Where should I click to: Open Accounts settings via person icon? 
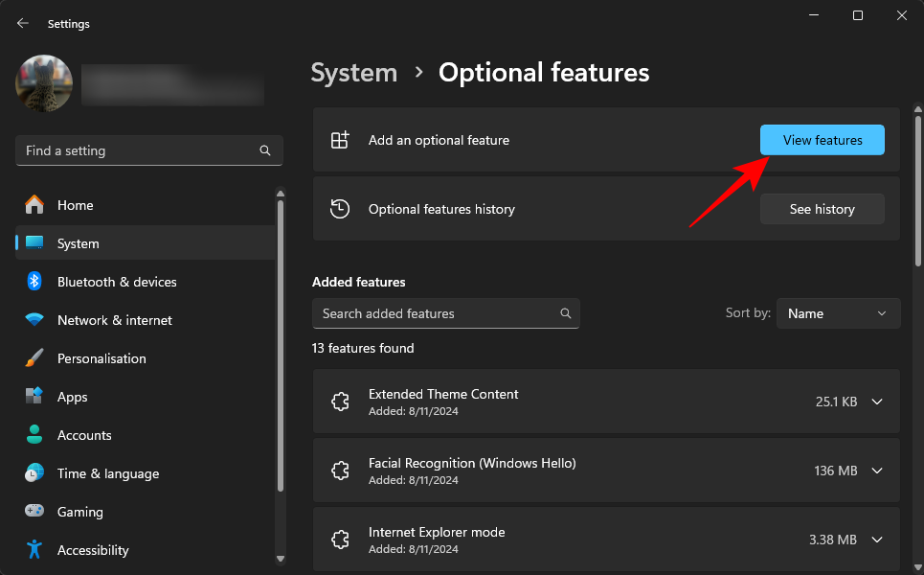[34, 435]
